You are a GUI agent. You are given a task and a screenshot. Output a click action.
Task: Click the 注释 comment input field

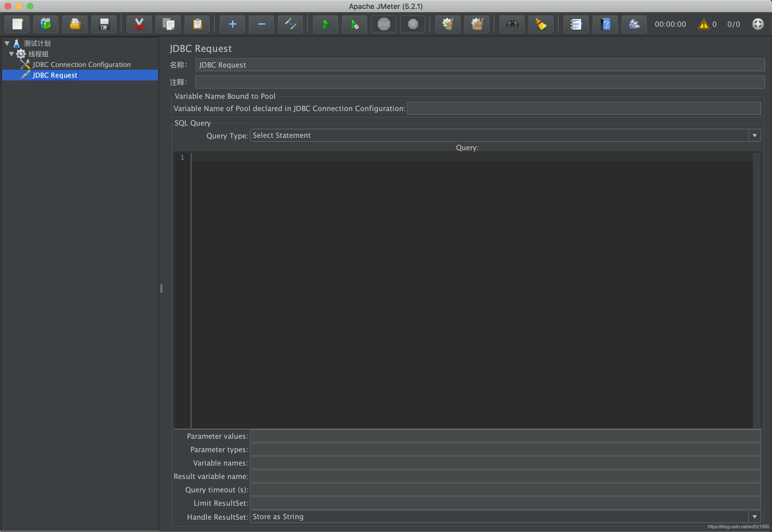coord(480,82)
